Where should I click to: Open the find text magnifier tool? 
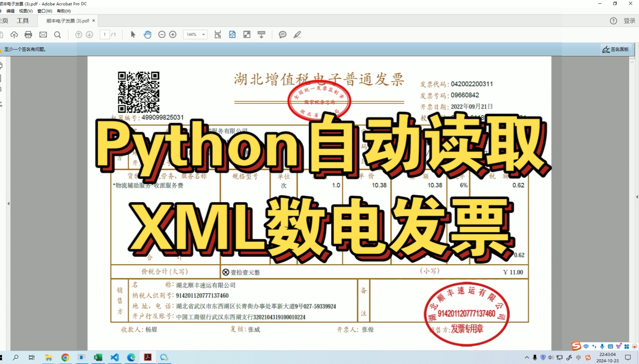point(58,35)
